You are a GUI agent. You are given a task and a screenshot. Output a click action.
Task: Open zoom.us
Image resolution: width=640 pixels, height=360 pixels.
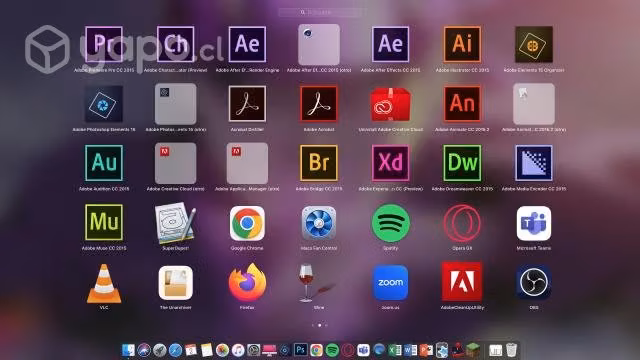click(391, 282)
